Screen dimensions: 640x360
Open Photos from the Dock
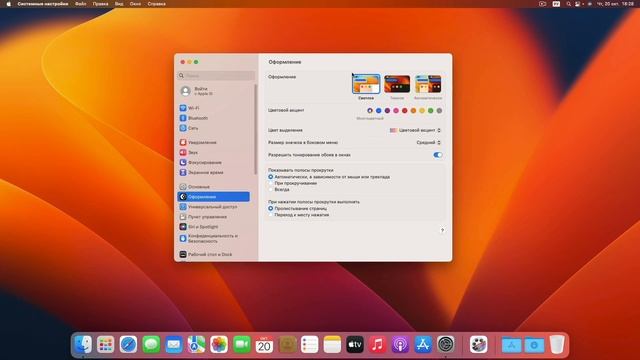(219, 344)
